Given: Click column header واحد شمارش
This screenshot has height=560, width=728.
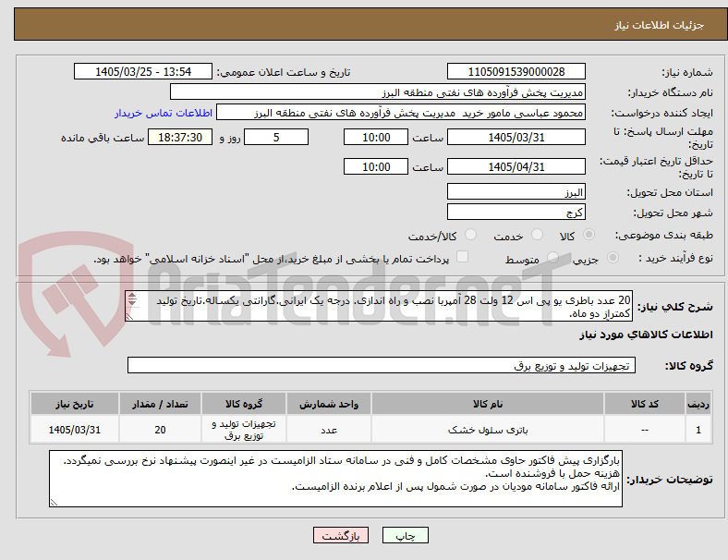Looking at the screenshot, I should coord(329,404).
